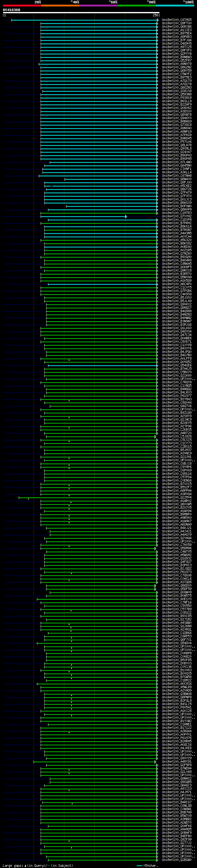Click the cyan =50char scale legend bar
The image size is (197, 868).
pyautogui.click(x=139, y=866)
